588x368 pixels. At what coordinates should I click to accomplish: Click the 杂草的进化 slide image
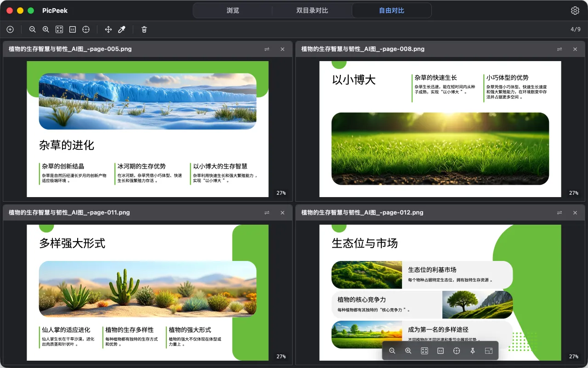pos(147,129)
